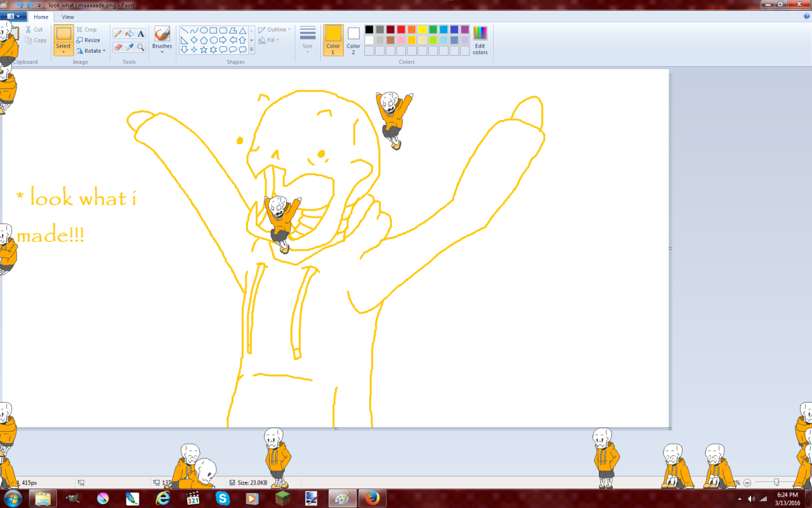Screen dimensions: 812x508
Task: Choose the Six-point star shape
Action: click(213, 50)
